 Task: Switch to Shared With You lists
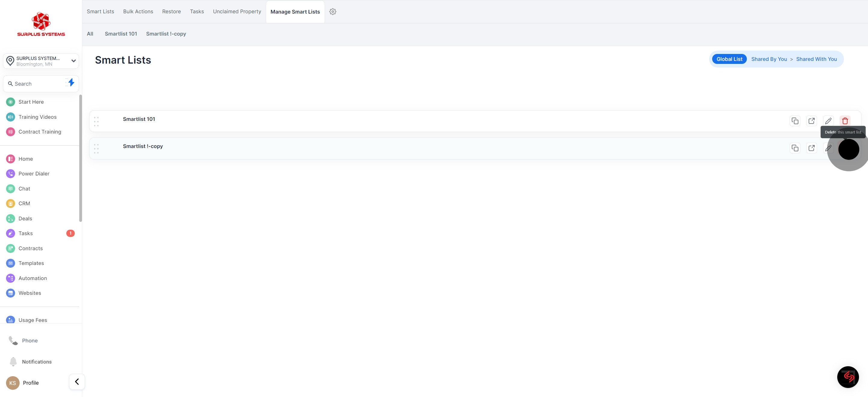816,59
